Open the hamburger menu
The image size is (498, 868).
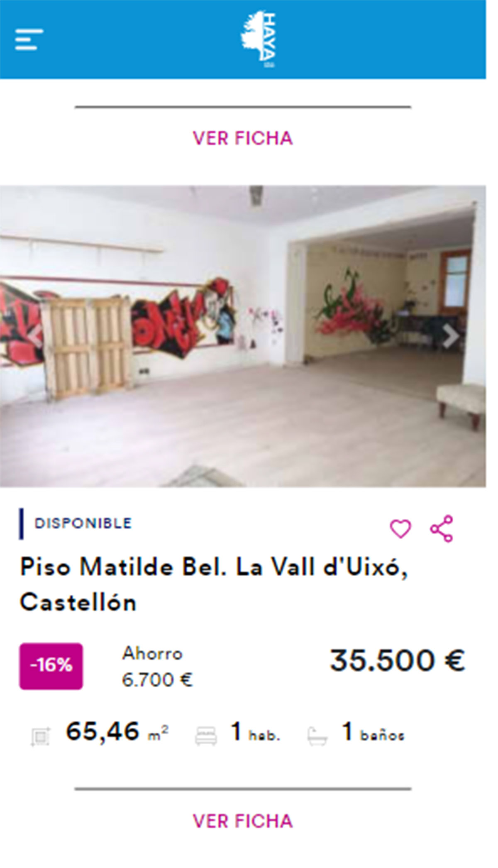tap(29, 40)
